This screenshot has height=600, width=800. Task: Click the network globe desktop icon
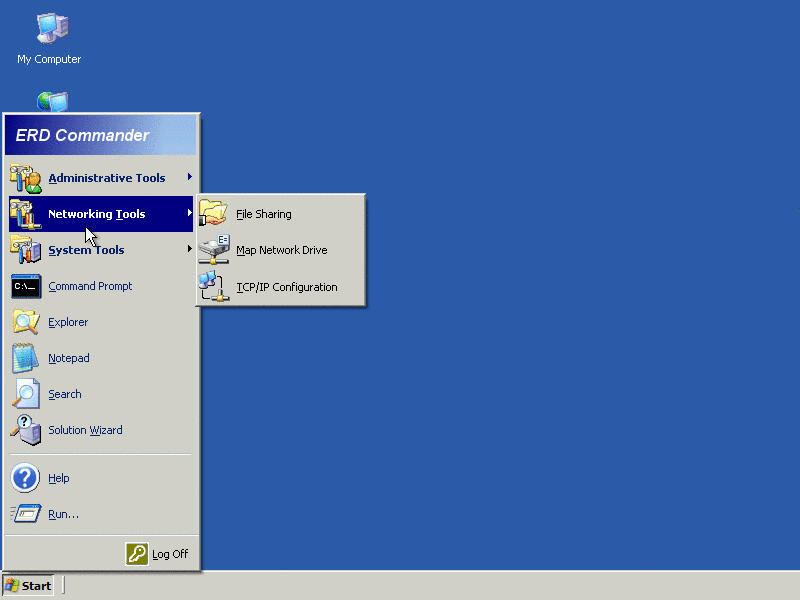coord(53,102)
